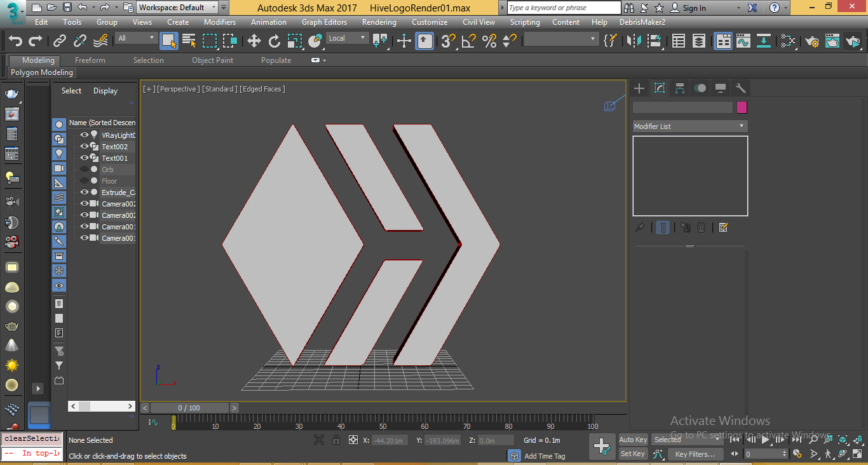This screenshot has width=868, height=465.
Task: Open Render Setup teapot icon
Action: [x=812, y=41]
